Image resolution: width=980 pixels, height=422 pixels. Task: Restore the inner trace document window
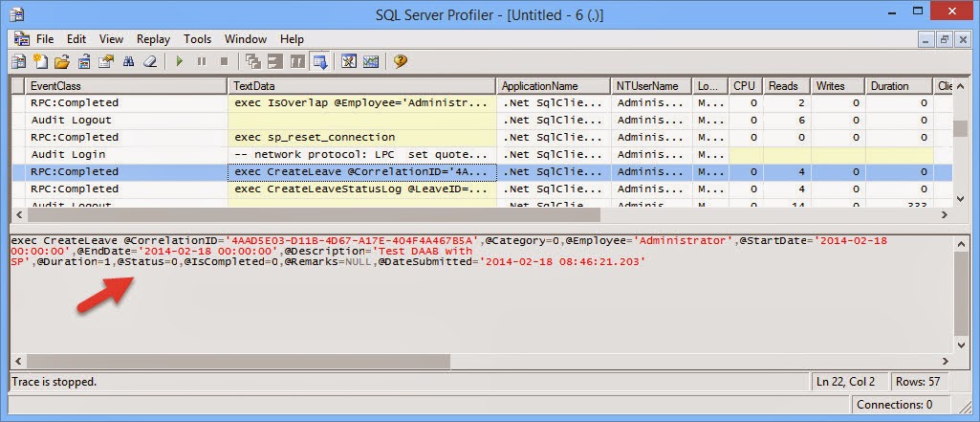click(x=945, y=39)
